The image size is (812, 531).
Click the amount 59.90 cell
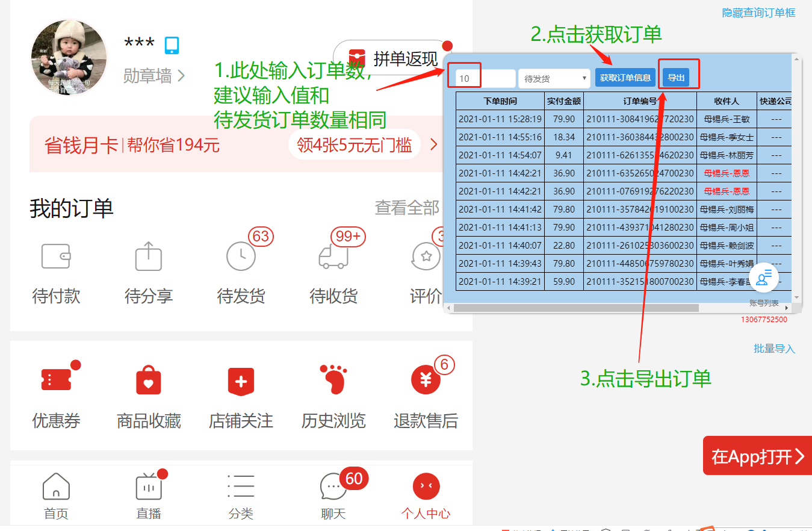564,282
